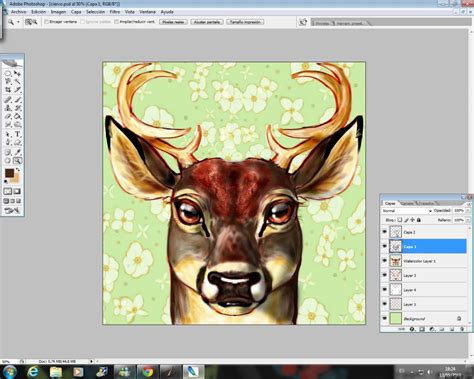Image resolution: width=474 pixels, height=379 pixels.
Task: Open the status bar info arrow menu
Action: coord(91,361)
